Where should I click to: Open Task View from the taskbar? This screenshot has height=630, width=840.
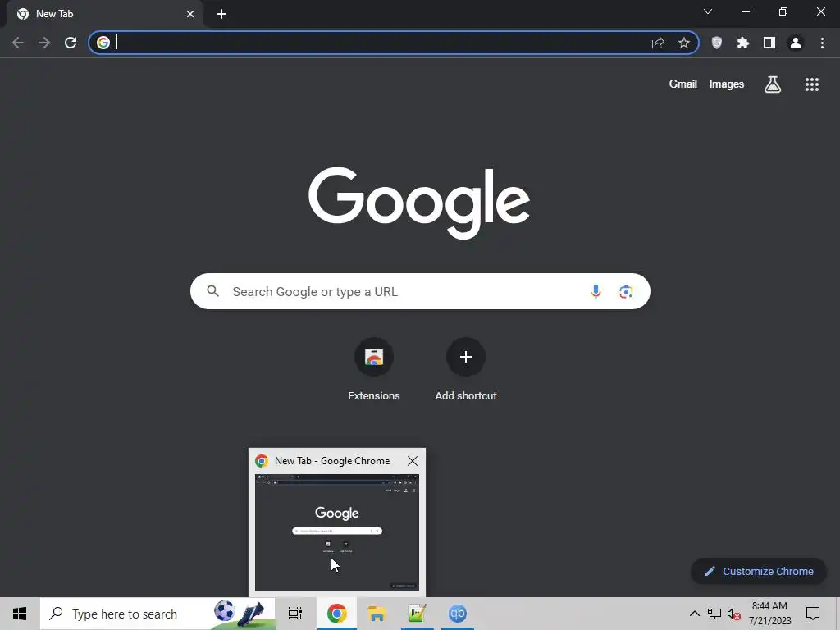[295, 614]
